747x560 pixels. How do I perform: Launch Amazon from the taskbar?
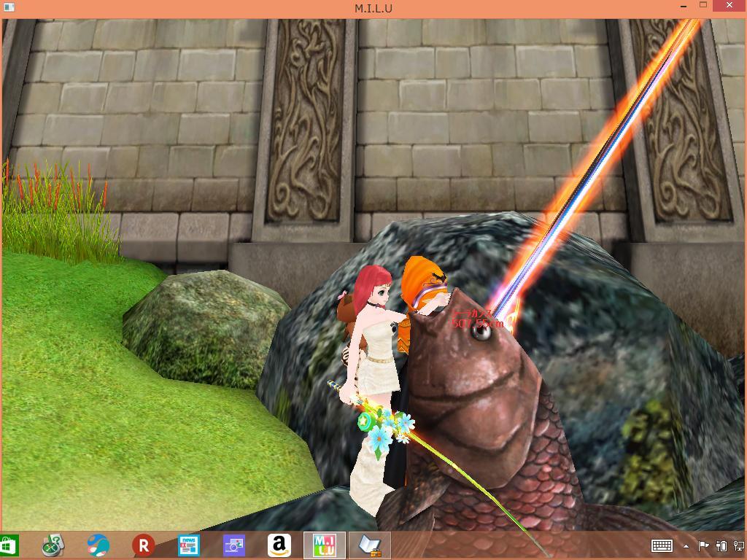point(279,545)
